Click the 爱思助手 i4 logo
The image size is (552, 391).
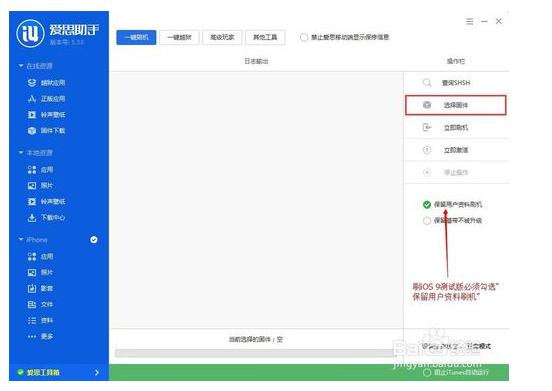tap(30, 33)
